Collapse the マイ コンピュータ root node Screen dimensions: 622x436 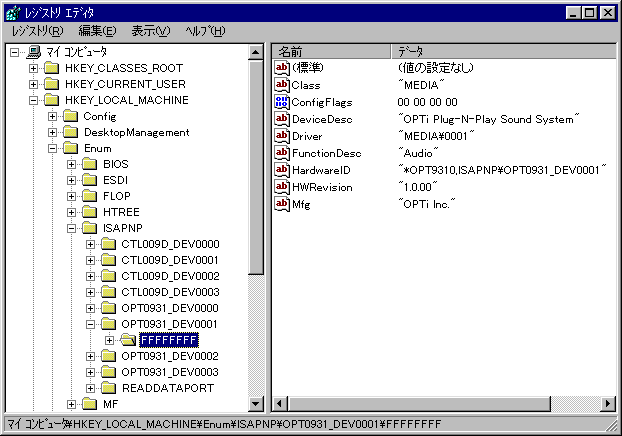pyautogui.click(x=14, y=52)
